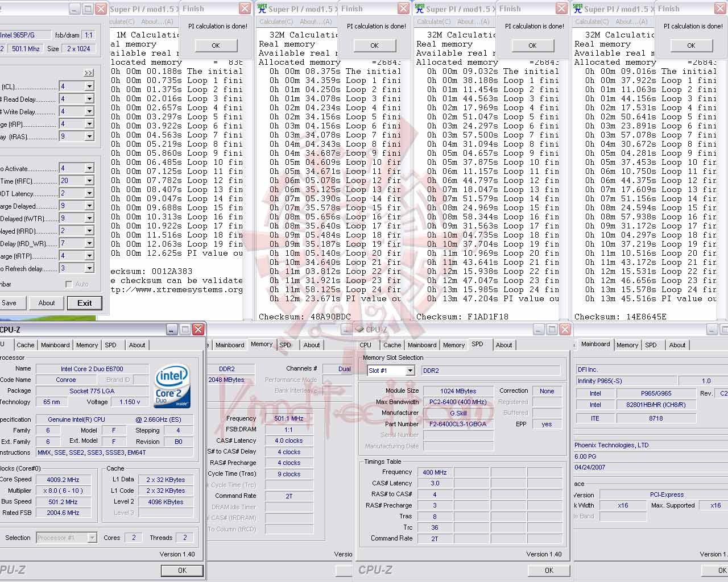Click the Socket 775 LGA package value

pos(92,391)
